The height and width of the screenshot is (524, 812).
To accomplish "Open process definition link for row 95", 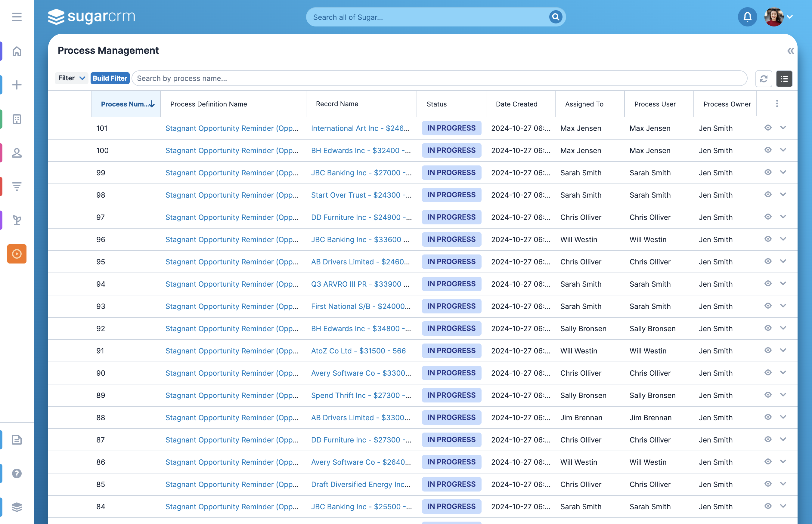I will [x=232, y=262].
